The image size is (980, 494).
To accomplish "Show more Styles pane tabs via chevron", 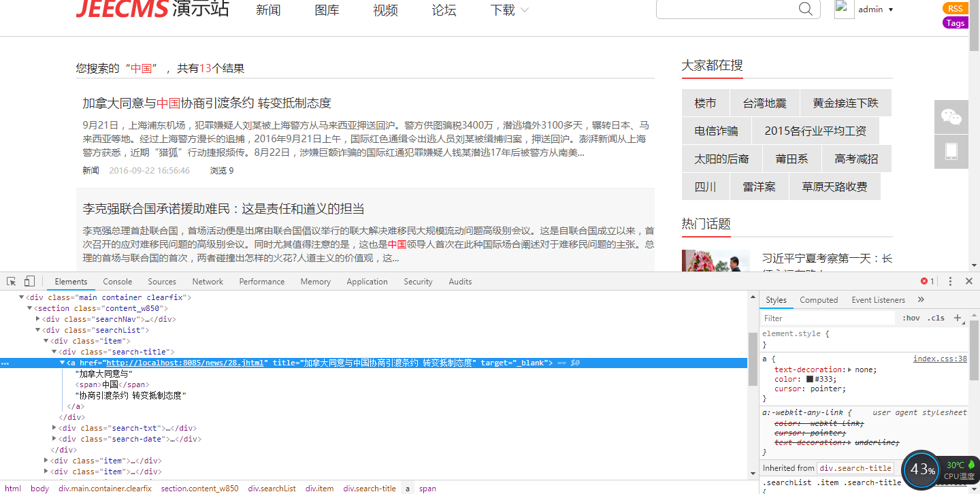I will [921, 300].
